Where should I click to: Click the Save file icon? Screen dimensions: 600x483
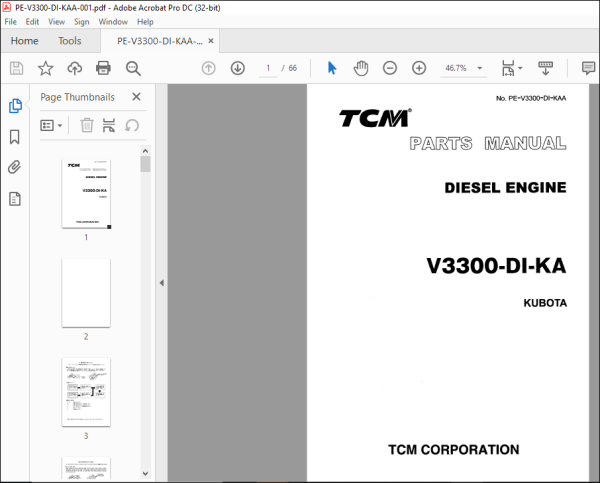point(16,69)
